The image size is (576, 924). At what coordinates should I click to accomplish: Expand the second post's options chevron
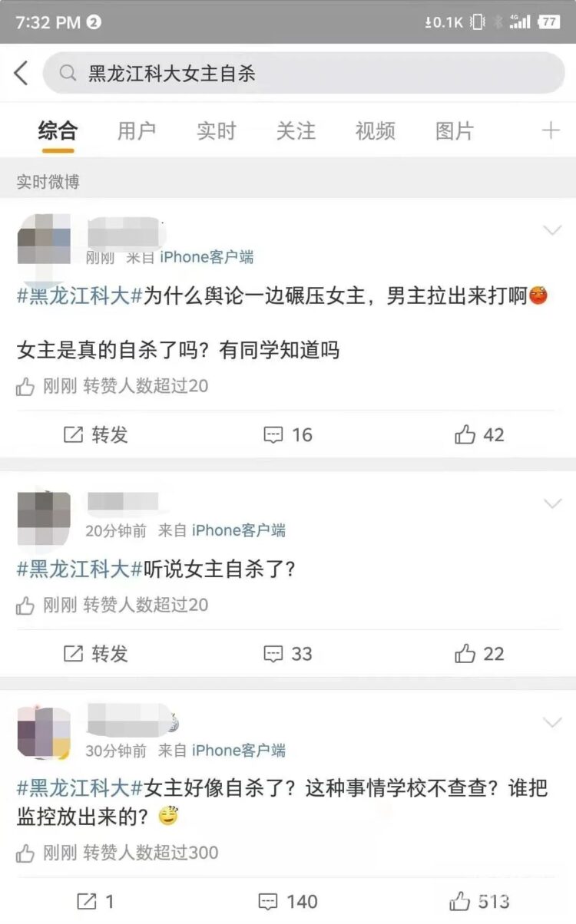[552, 503]
